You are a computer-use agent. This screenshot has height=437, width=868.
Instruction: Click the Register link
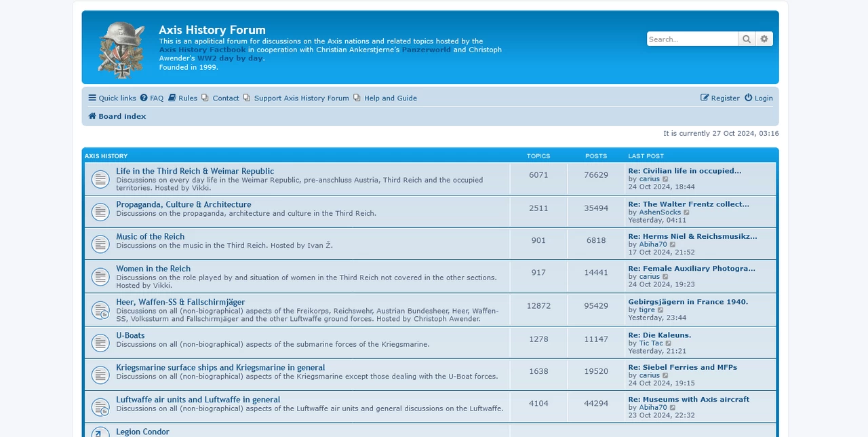click(x=720, y=98)
